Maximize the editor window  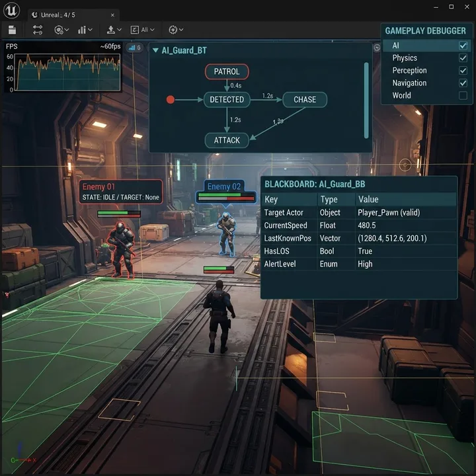(x=452, y=7)
